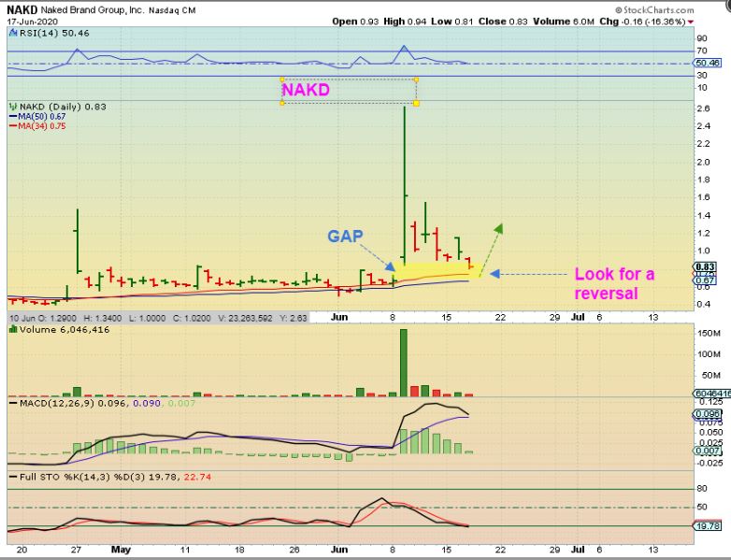Click the bold NAKD ticker symbol in the header
This screenshot has width=731, height=560.
(21, 10)
